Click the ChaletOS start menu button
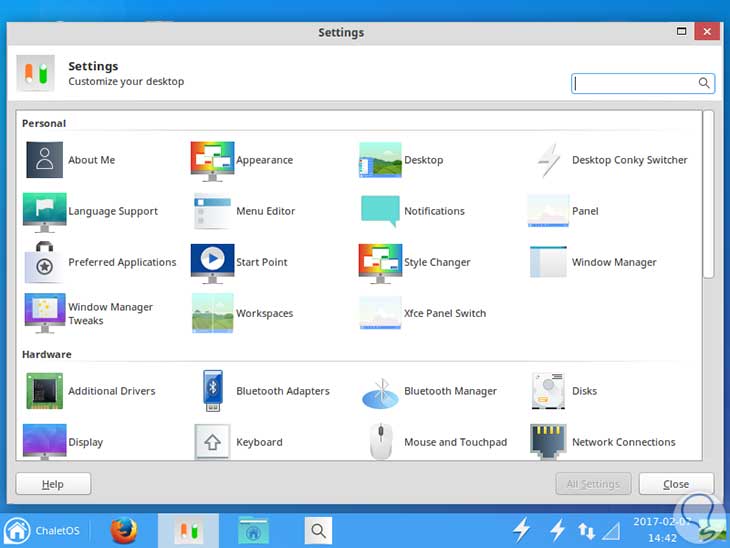 (x=43, y=530)
